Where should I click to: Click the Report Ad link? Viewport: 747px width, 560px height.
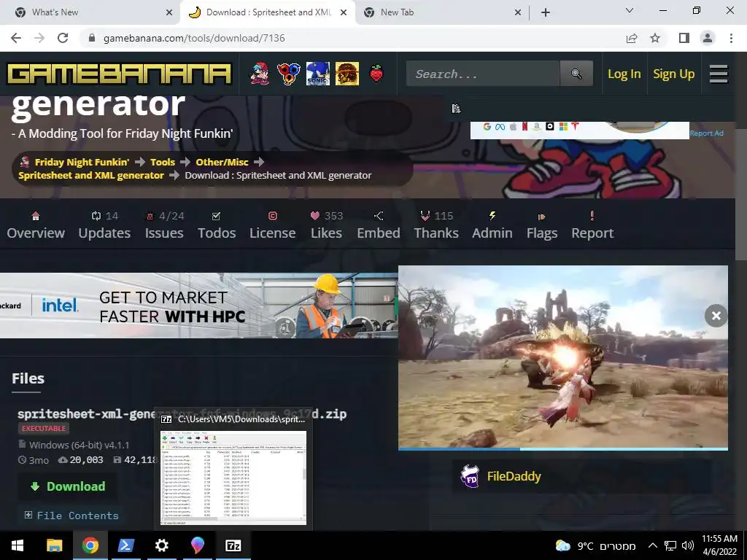tap(706, 133)
